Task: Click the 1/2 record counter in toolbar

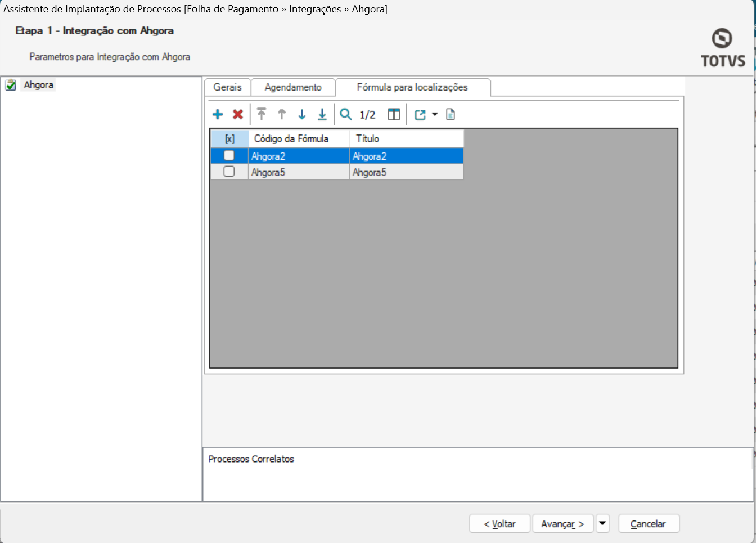Action: [367, 115]
